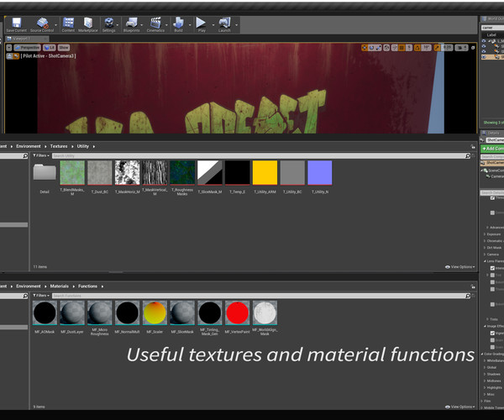Open the Lit view mode dropdown
Image resolution: width=504 pixels, height=420 pixels.
pyautogui.click(x=50, y=48)
